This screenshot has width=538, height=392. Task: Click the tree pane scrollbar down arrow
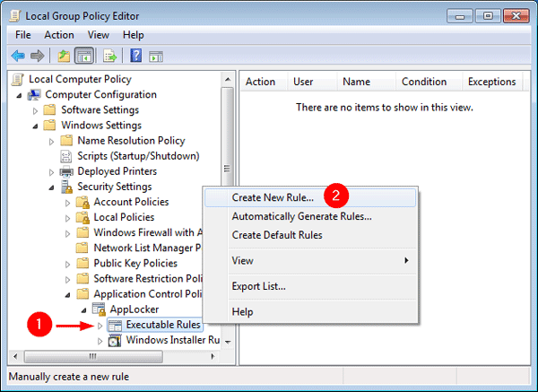[228, 341]
